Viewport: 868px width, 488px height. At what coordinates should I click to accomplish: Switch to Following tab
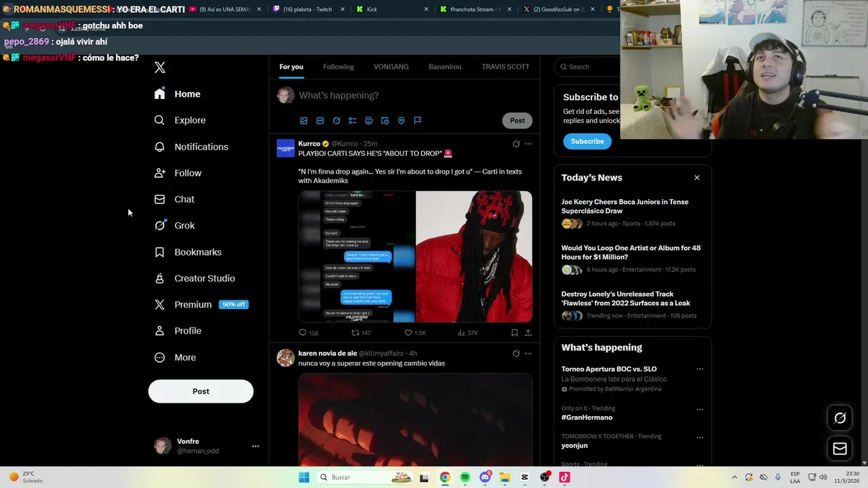click(x=338, y=66)
